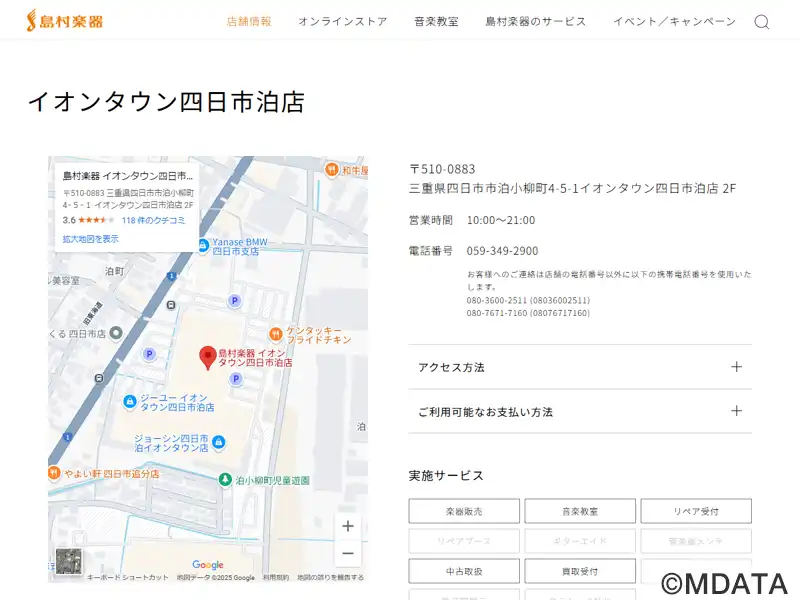Open 音楽教室 navigation item
Image resolution: width=800 pixels, height=600 pixels.
point(436,21)
